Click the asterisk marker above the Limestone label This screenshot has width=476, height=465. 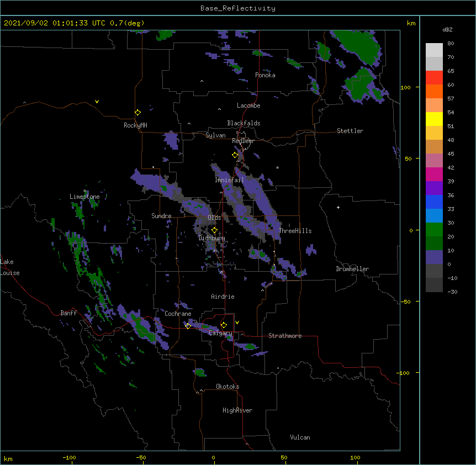point(85,191)
